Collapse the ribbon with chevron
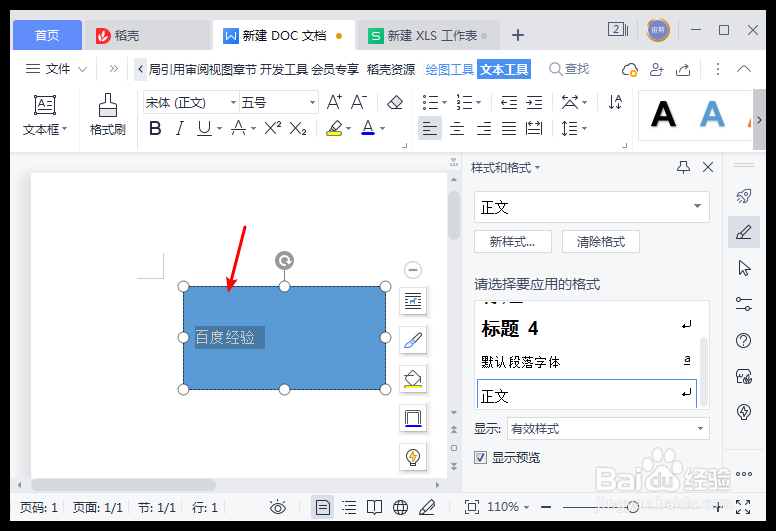 [743, 69]
